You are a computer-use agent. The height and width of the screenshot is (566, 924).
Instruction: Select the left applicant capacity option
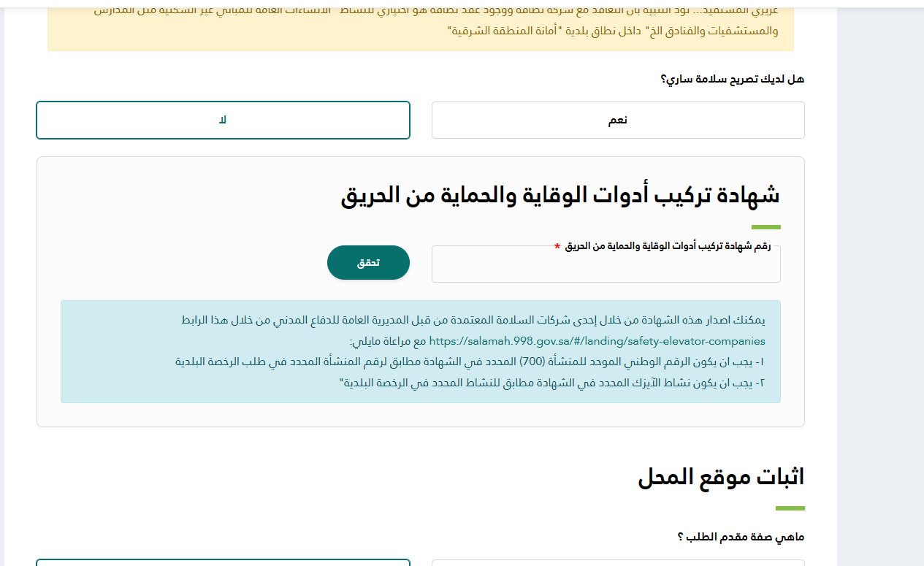[223, 562]
